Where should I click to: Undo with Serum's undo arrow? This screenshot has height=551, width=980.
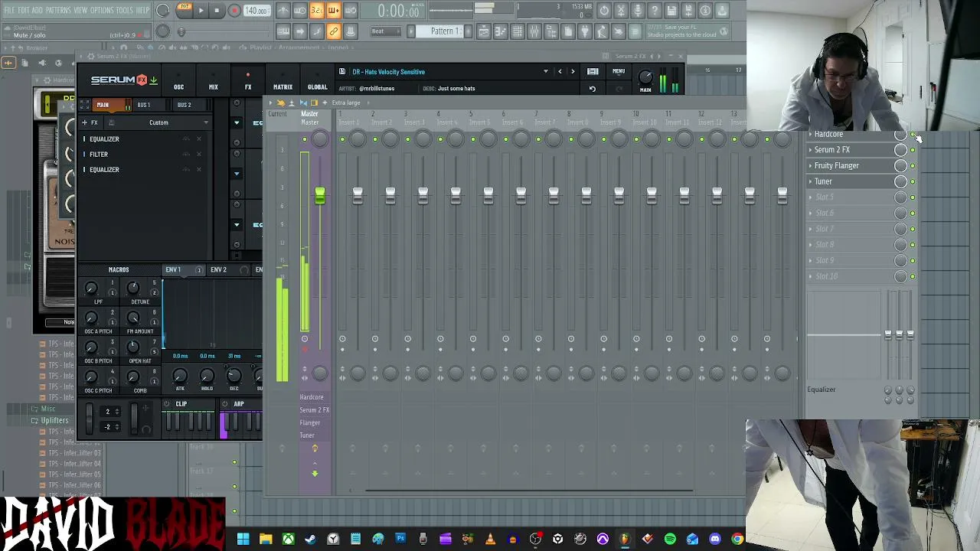pyautogui.click(x=592, y=89)
